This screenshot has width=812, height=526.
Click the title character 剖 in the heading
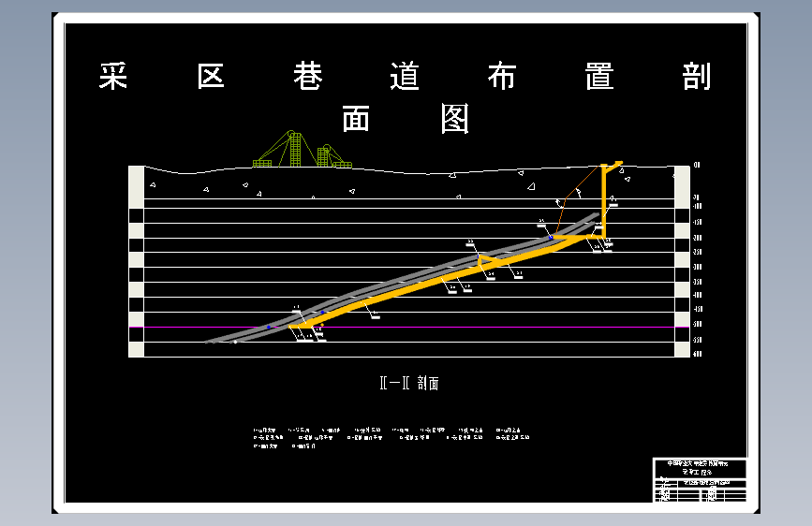point(697,76)
